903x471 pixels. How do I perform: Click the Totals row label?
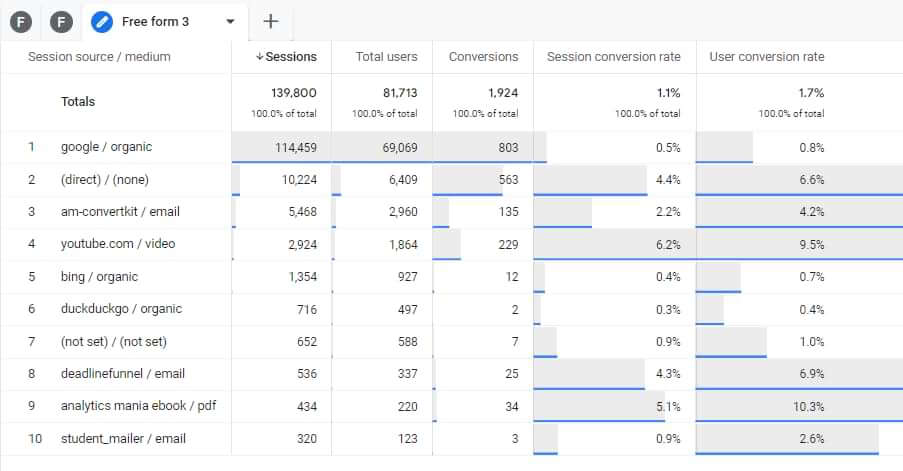pos(78,101)
